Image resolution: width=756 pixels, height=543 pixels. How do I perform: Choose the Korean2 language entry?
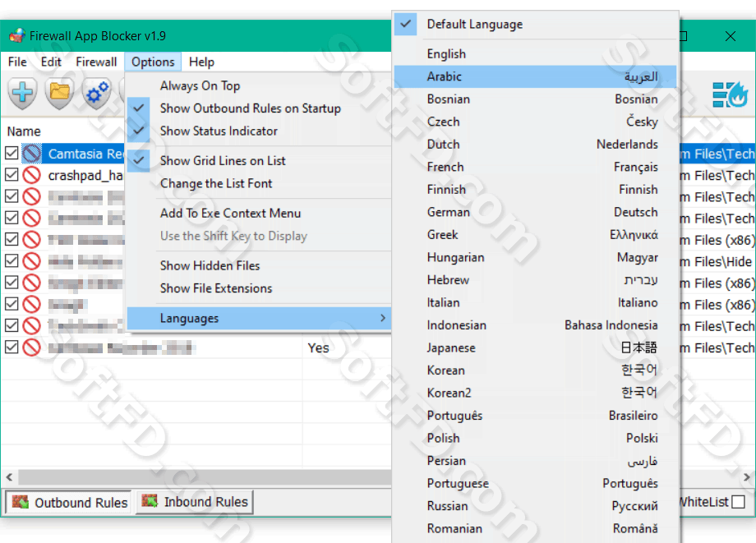[535, 393]
